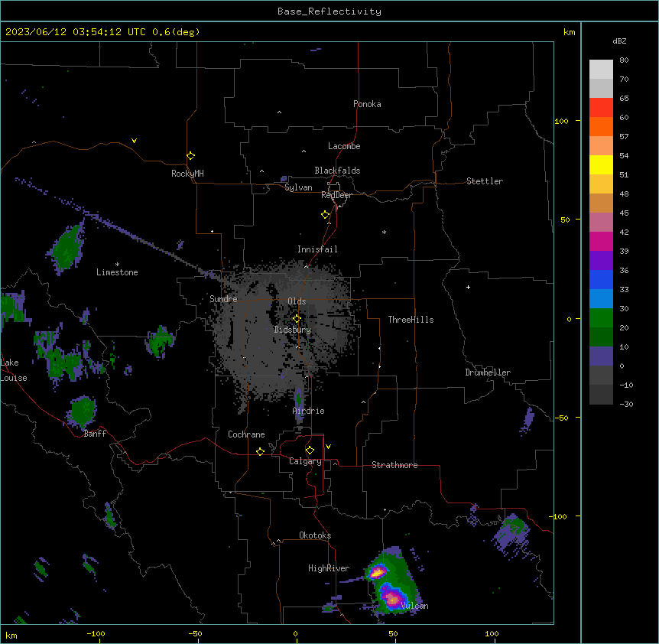
Task: Pick the orange 57-60 dBZ legend swatch
Action: click(601, 126)
